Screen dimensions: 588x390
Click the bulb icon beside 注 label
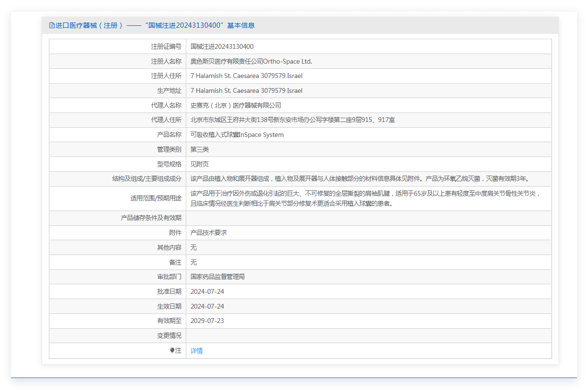tap(172, 351)
